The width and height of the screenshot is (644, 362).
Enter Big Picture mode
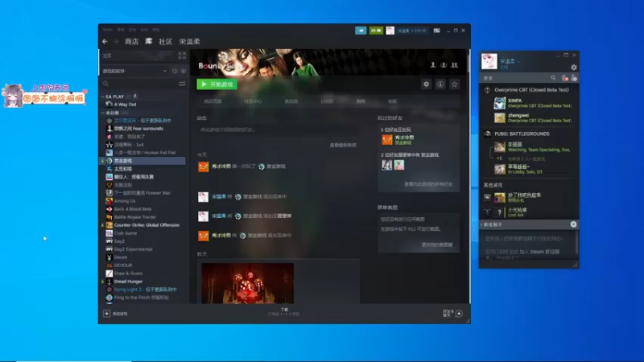point(436,31)
